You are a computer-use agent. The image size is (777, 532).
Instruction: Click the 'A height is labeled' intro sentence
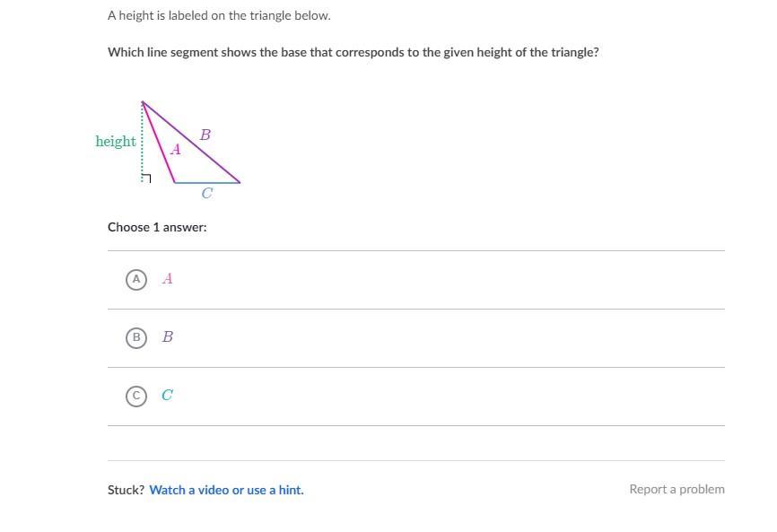pos(219,15)
